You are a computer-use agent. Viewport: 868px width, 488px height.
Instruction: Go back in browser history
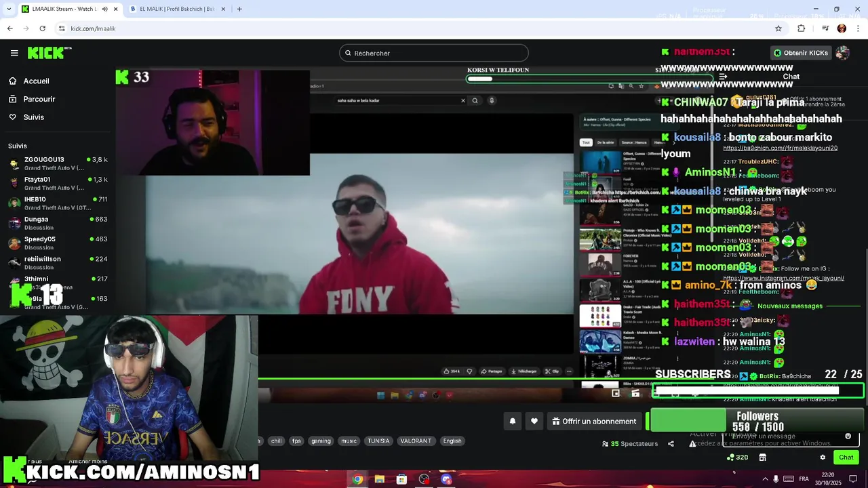[x=9, y=28]
